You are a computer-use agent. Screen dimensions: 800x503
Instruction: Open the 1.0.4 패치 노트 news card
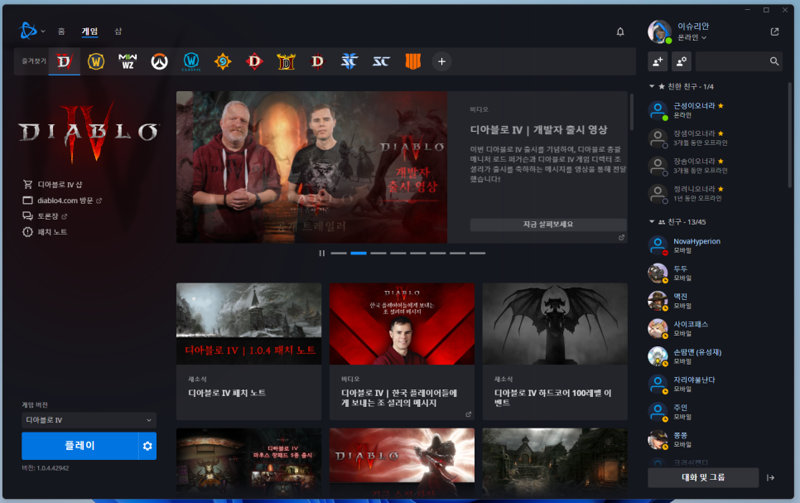coord(249,351)
